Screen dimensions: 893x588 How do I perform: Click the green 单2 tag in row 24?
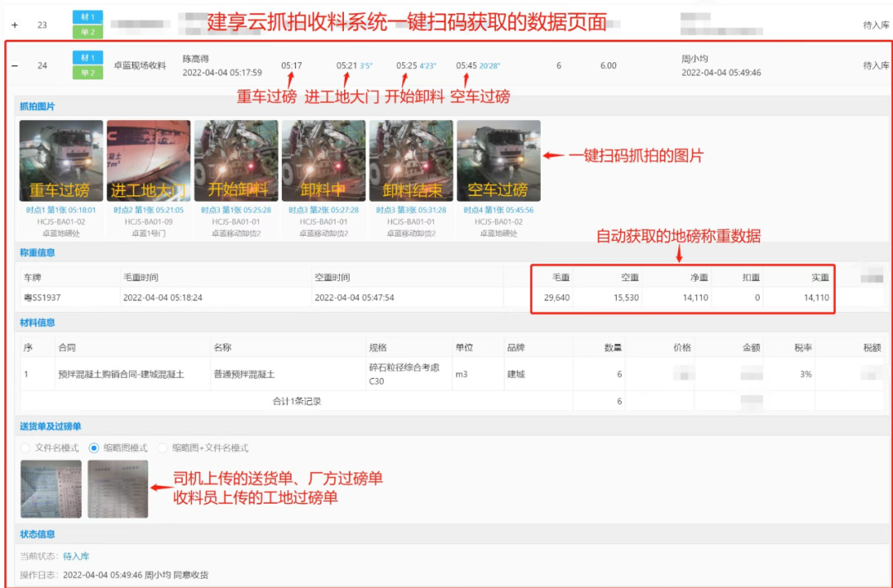(88, 73)
